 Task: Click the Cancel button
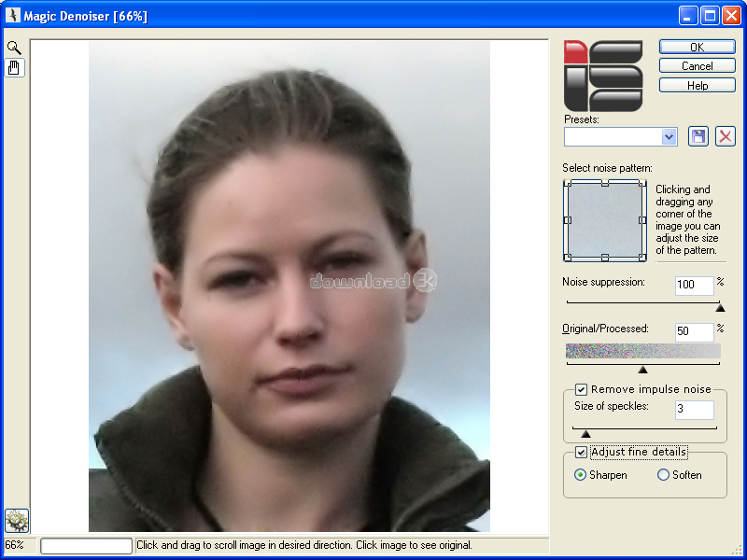pos(697,65)
